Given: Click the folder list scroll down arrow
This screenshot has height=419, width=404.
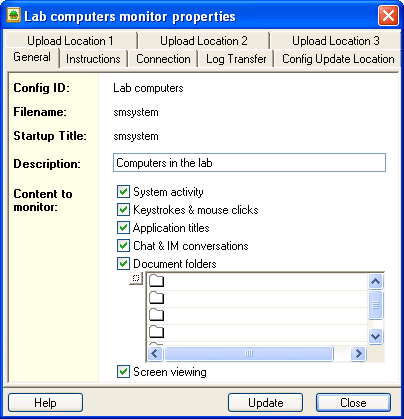Looking at the screenshot, I should click(376, 336).
